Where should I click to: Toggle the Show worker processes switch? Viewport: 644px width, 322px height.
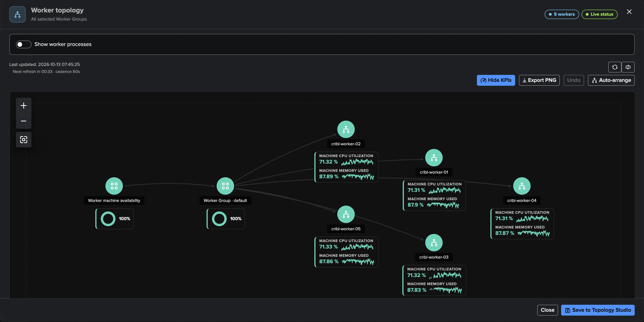click(23, 44)
